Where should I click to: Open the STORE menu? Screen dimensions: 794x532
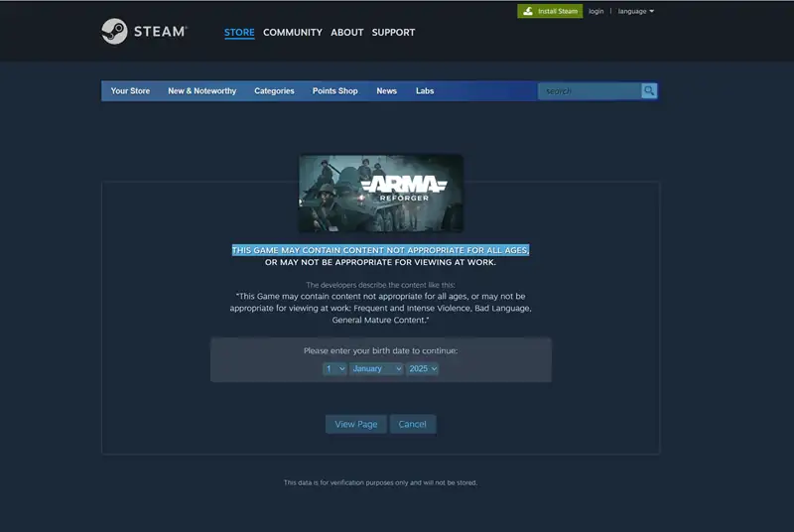coord(239,33)
